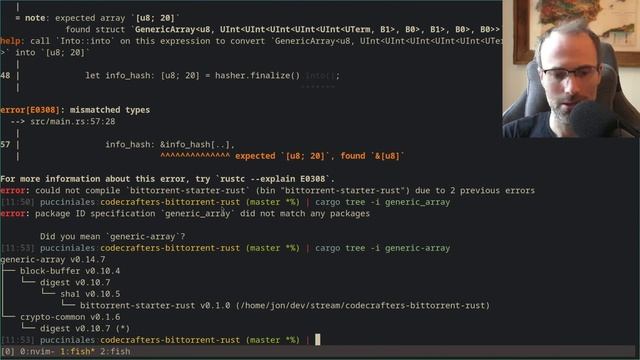Image resolution: width=640 pixels, height=360 pixels.
Task: Click '(master *%)' git status on last prompt
Action: coord(273,340)
